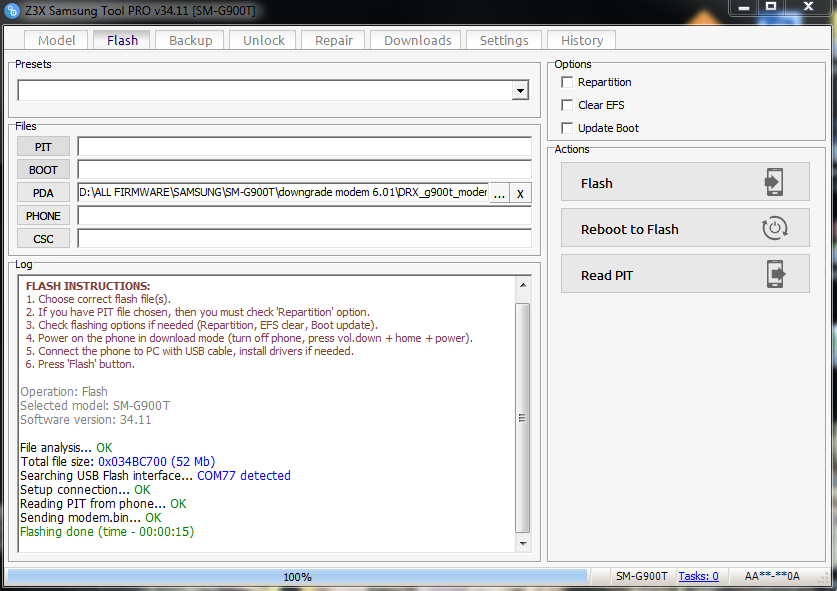Click the log scrollbar down arrow

point(523,543)
